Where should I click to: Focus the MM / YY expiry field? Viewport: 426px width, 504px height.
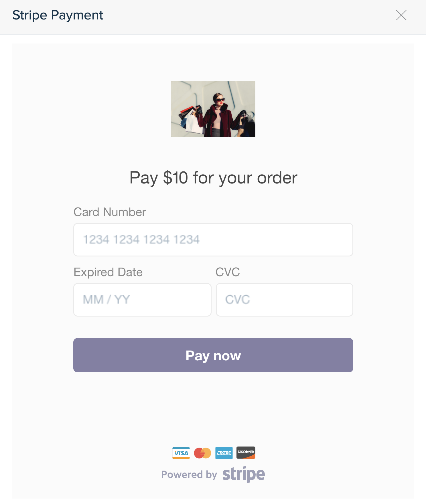tap(142, 300)
